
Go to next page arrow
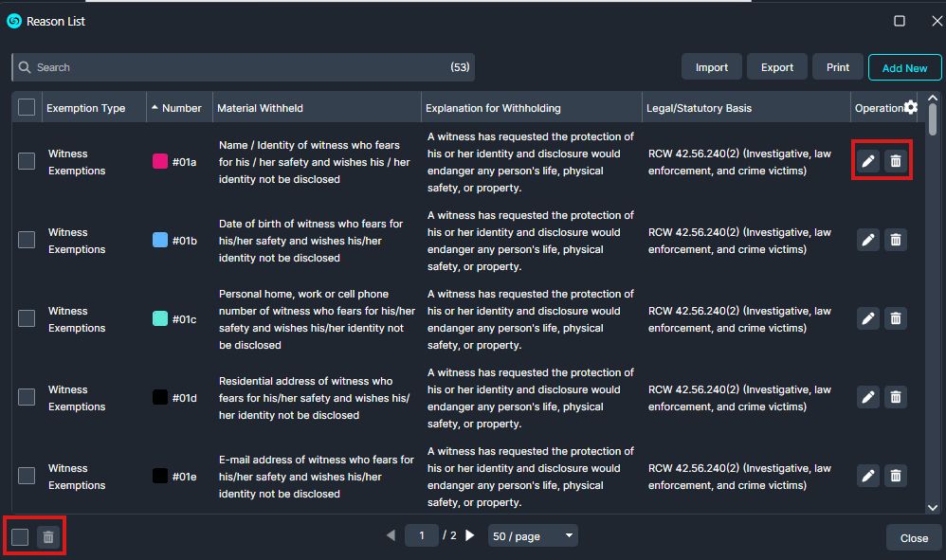pyautogui.click(x=470, y=535)
